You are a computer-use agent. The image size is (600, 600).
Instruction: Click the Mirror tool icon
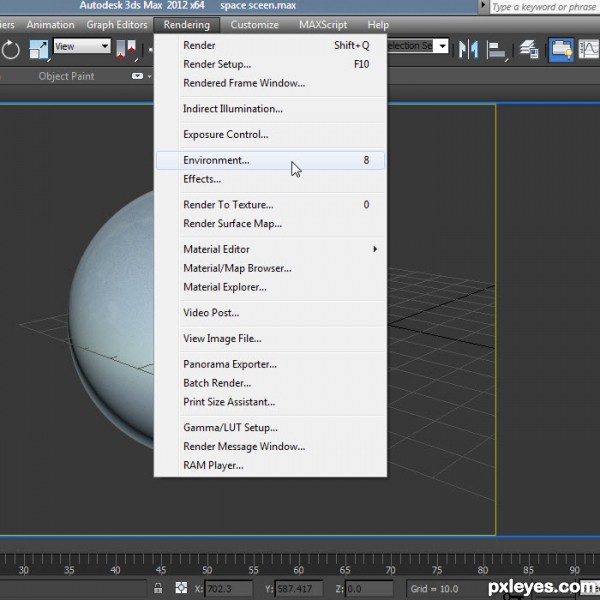[468, 49]
